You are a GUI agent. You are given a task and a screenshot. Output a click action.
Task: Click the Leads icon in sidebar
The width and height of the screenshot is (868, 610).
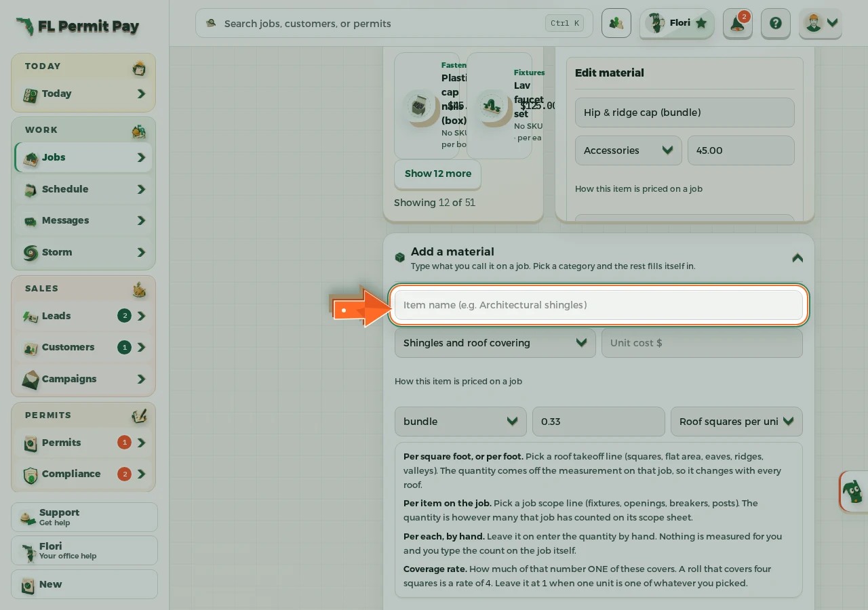tap(31, 316)
